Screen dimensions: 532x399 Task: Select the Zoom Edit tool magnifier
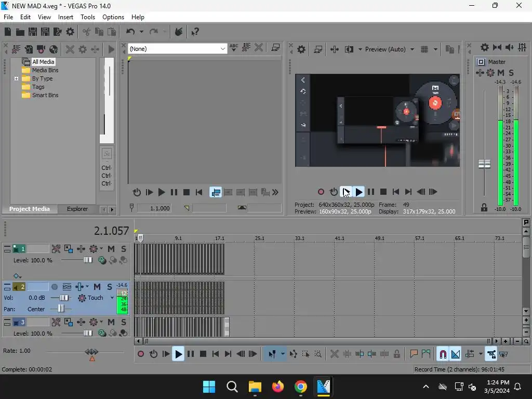[318, 354]
